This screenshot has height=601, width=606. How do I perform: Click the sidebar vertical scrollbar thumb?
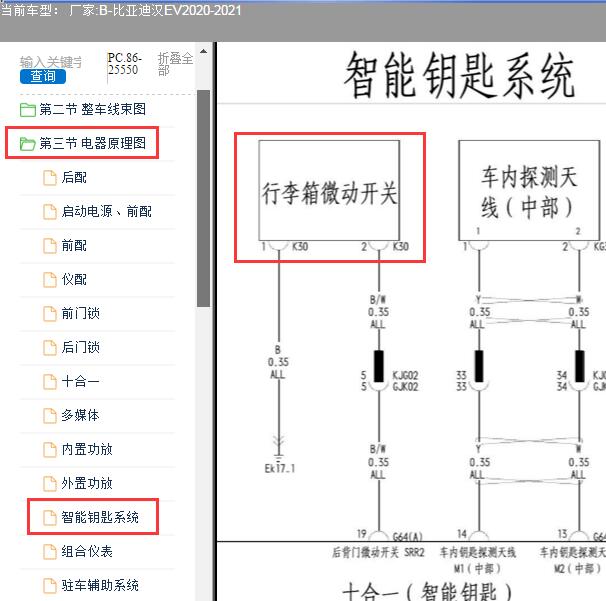click(203, 198)
